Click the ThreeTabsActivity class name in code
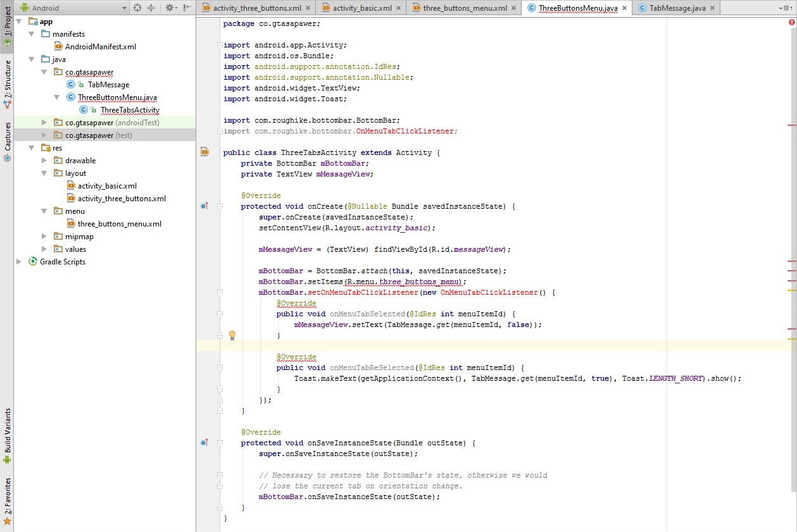The height and width of the screenshot is (532, 797). (x=318, y=152)
